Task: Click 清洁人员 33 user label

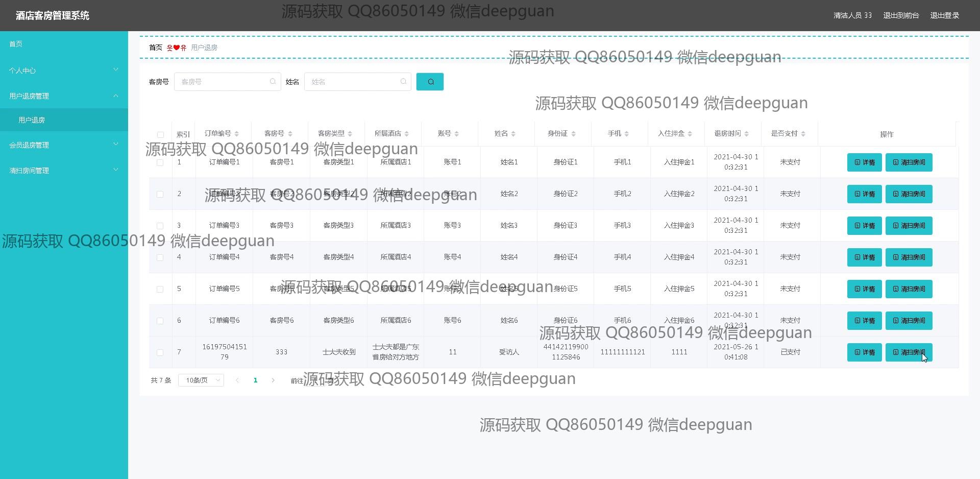Action: [852, 15]
